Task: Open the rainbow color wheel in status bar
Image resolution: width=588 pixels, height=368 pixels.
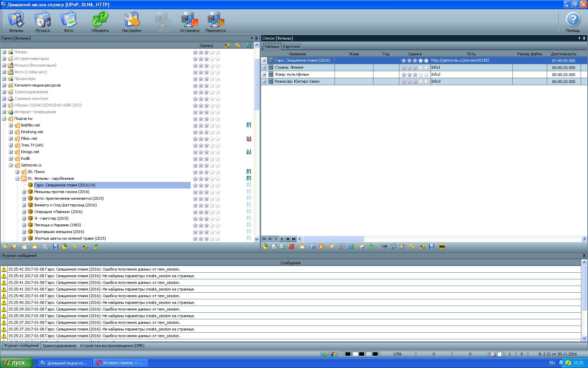Action: (x=333, y=354)
